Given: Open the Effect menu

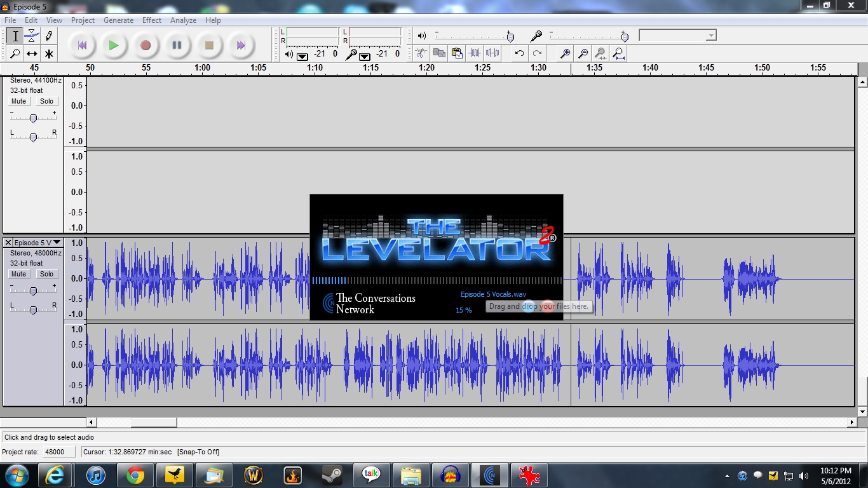Looking at the screenshot, I should tap(151, 20).
